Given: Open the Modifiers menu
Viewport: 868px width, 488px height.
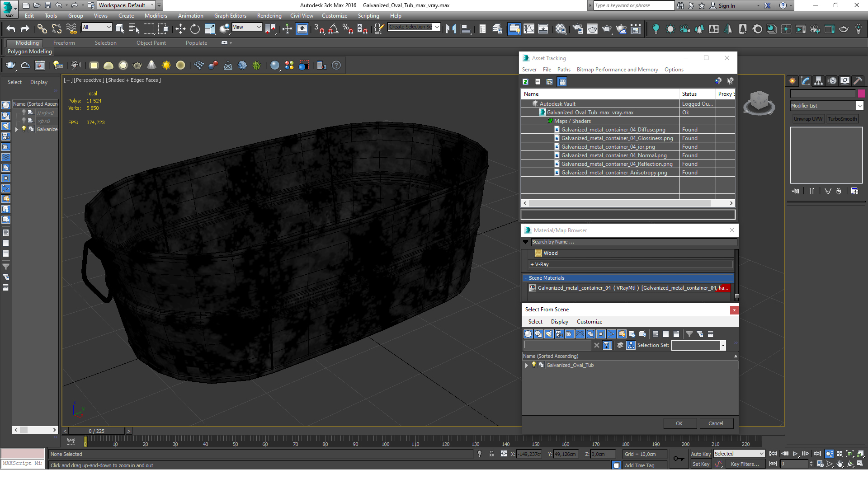Looking at the screenshot, I should (x=156, y=16).
